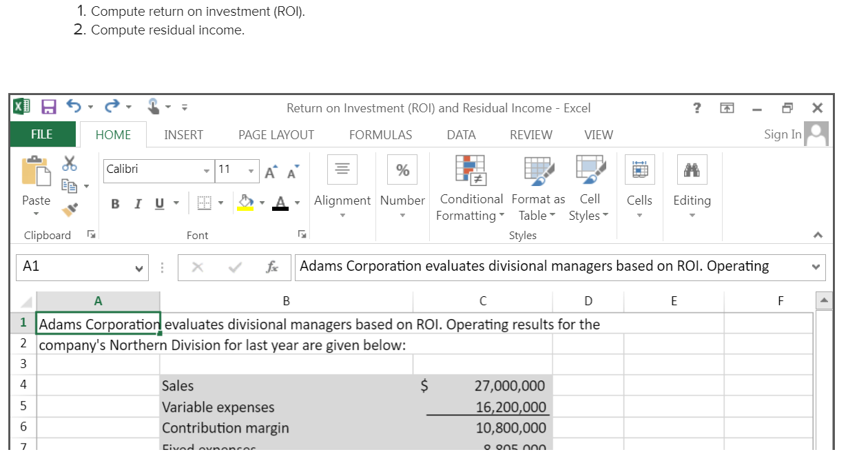Switch to the DATA tab

(461, 135)
